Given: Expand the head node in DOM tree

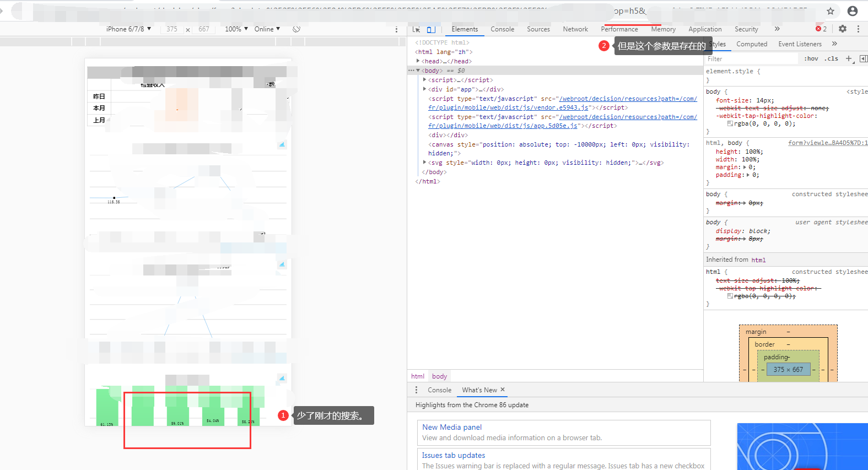Looking at the screenshot, I should (418, 61).
